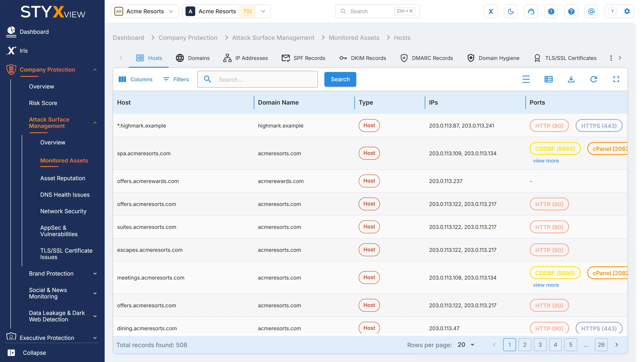Toggle dark mode moon icon
Screen dimensions: 644x362
511,11
